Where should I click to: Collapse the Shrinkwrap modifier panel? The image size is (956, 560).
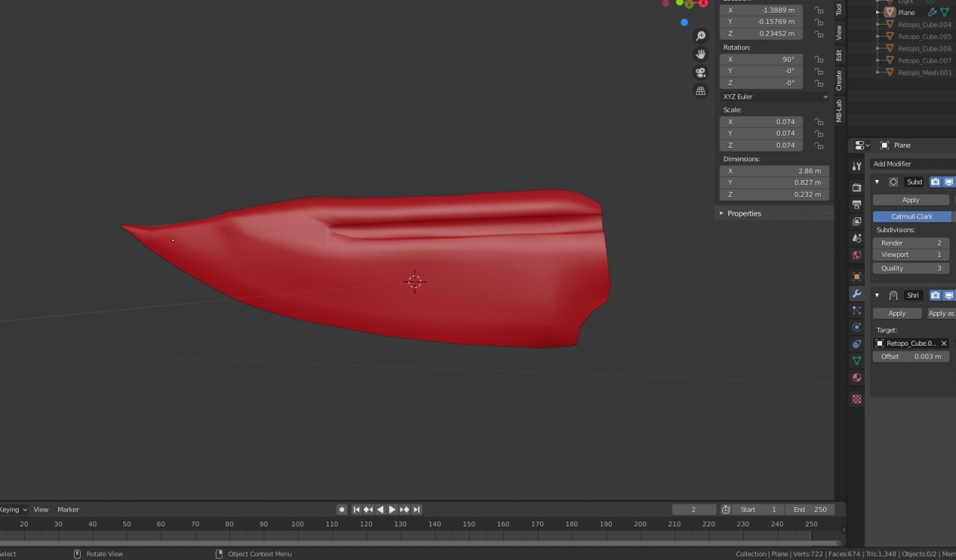pyautogui.click(x=877, y=296)
